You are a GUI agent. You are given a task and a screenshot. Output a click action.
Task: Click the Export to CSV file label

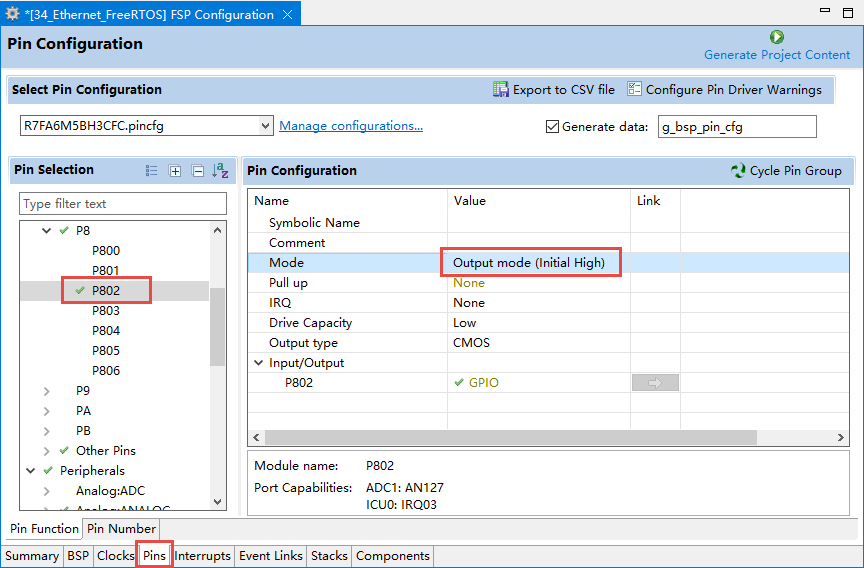pyautogui.click(x=564, y=89)
